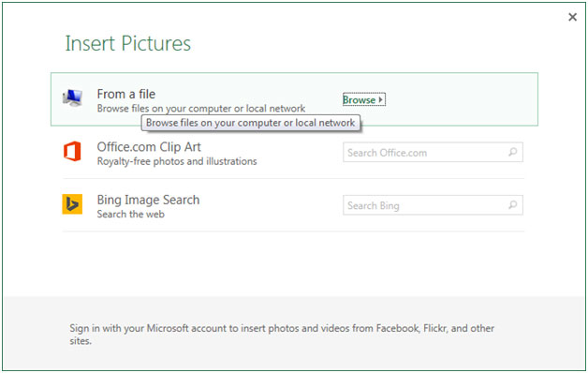Select the Bing Image Search heading
This screenshot has width=588, height=373.
click(x=148, y=200)
